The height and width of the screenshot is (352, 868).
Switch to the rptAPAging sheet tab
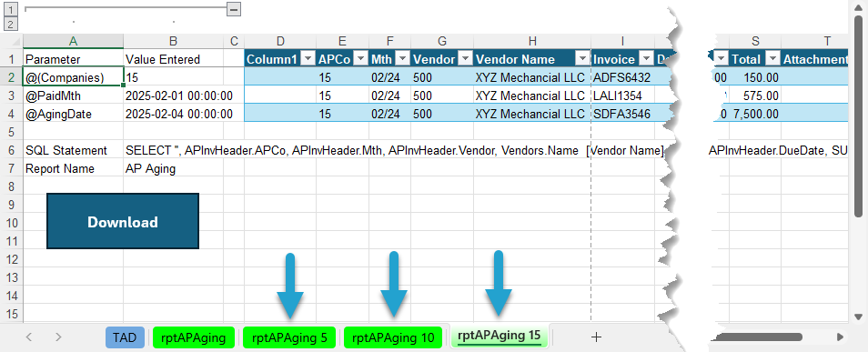pyautogui.click(x=193, y=337)
